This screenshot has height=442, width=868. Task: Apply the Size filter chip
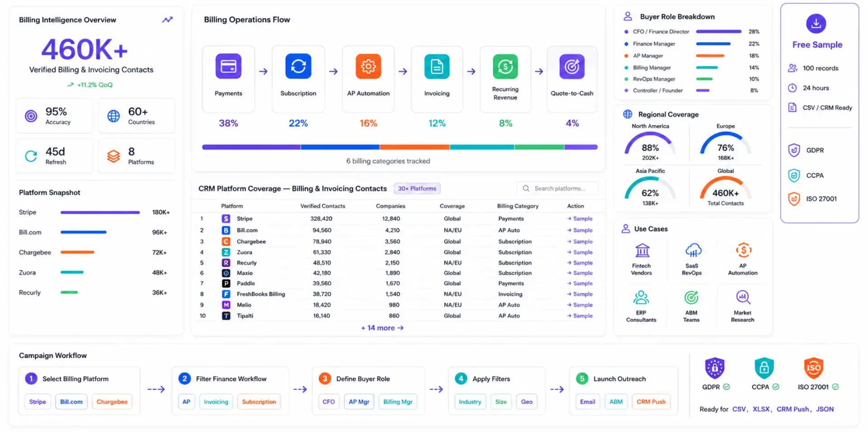(501, 402)
